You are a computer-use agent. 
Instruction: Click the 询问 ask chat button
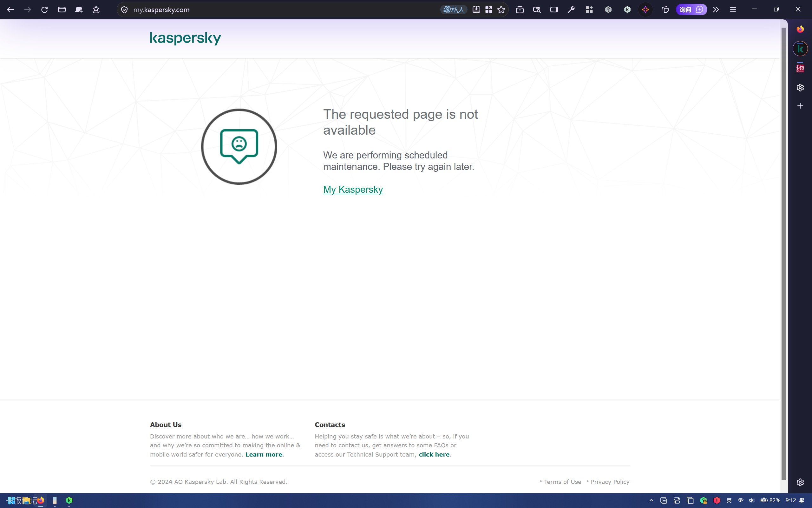(691, 10)
